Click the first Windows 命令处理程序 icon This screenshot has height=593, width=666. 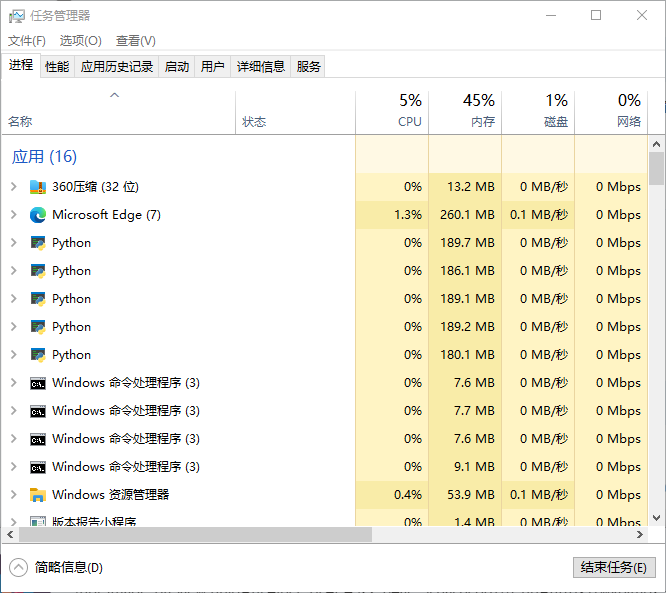pyautogui.click(x=38, y=383)
